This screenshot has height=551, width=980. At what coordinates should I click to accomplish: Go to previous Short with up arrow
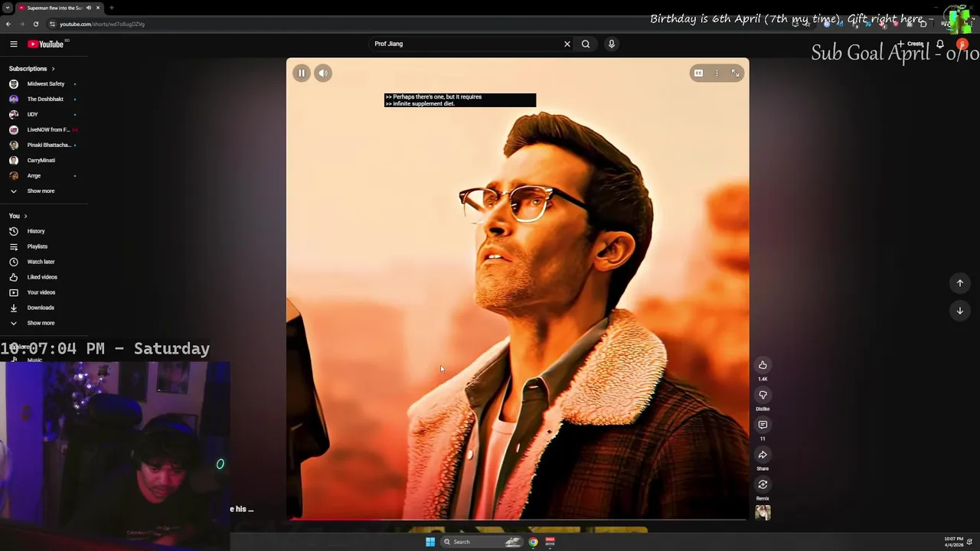959,283
